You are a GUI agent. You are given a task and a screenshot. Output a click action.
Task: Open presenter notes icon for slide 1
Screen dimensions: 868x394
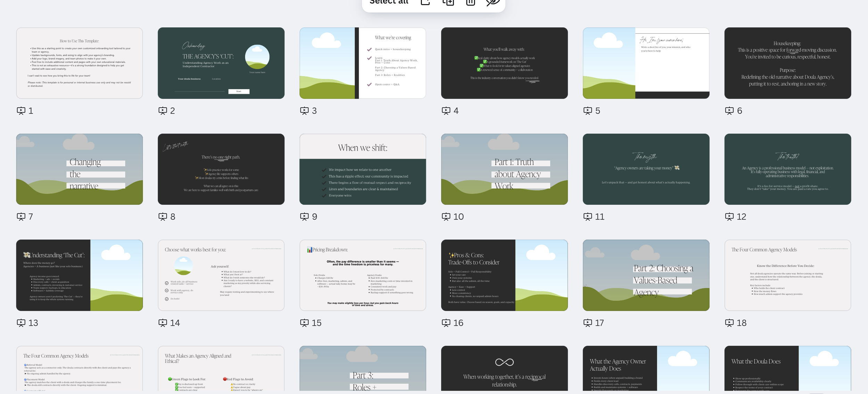point(21,111)
